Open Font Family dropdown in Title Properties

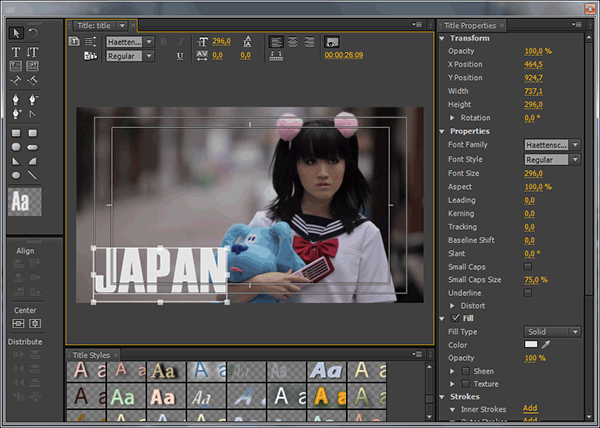552,145
